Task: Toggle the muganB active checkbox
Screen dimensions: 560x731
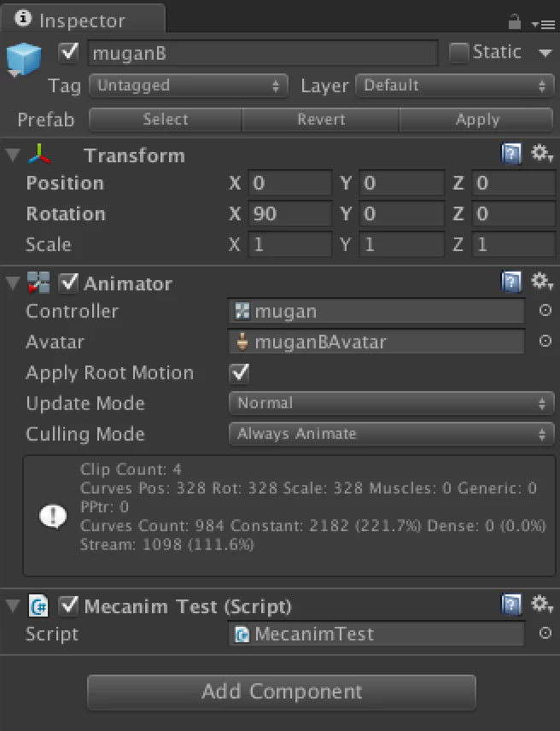Action: [69, 52]
